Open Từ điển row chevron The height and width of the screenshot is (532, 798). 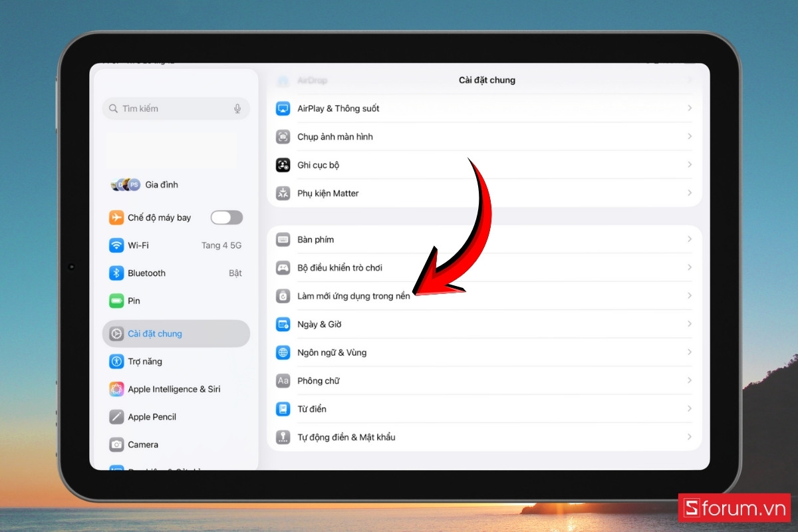(689, 409)
